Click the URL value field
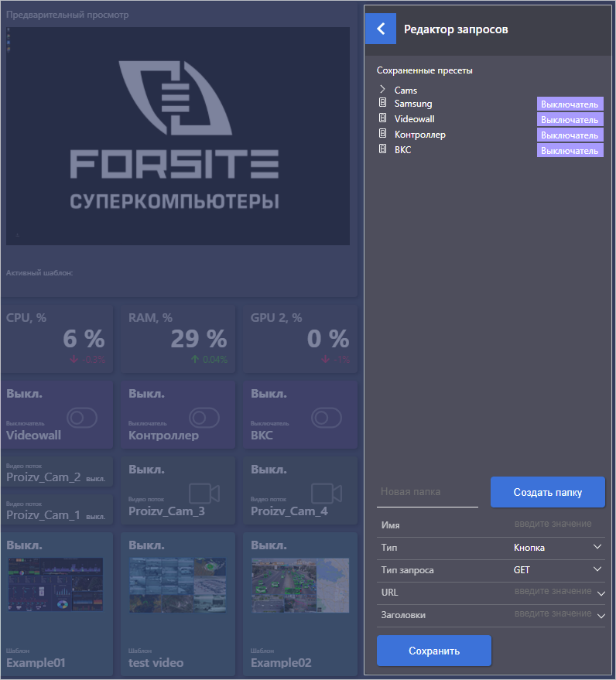This screenshot has height=680, width=616. tap(553, 592)
